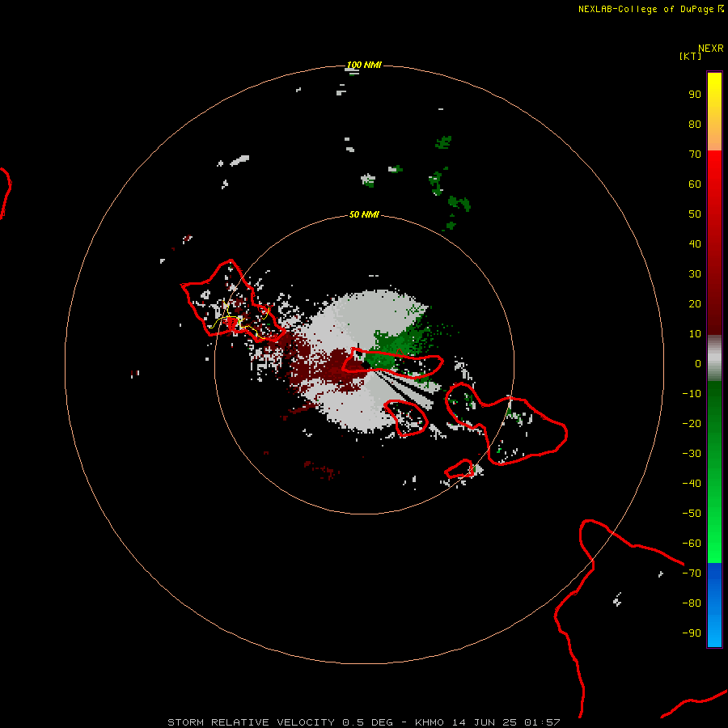
Task: Click the 0 value on the velocity scale
Action: click(x=698, y=363)
